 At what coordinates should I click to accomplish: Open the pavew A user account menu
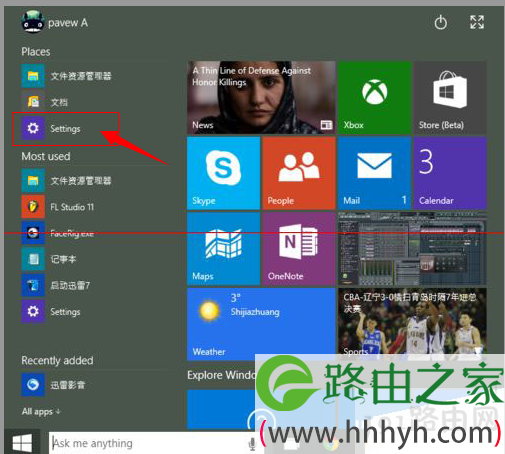pos(55,22)
